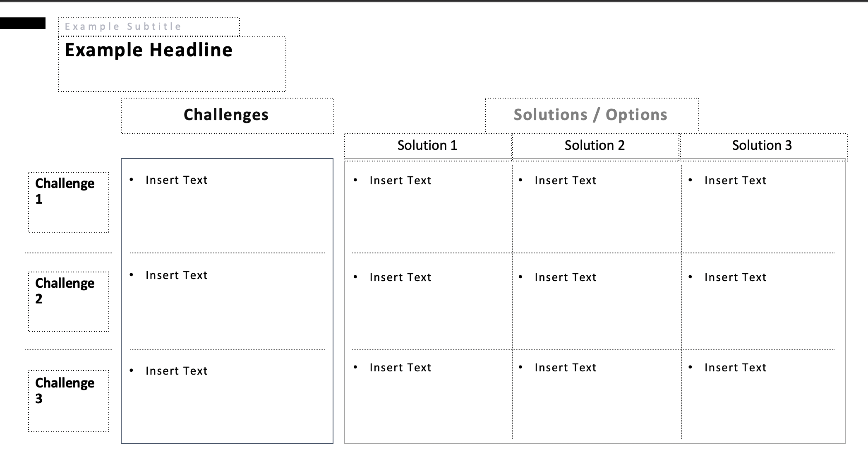The image size is (868, 462).
Task: Select the Solution 1 column header
Action: [428, 147]
